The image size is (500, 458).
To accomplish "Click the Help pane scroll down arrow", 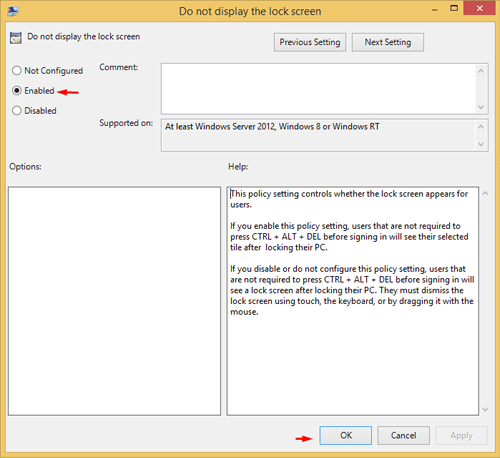I will (x=485, y=409).
